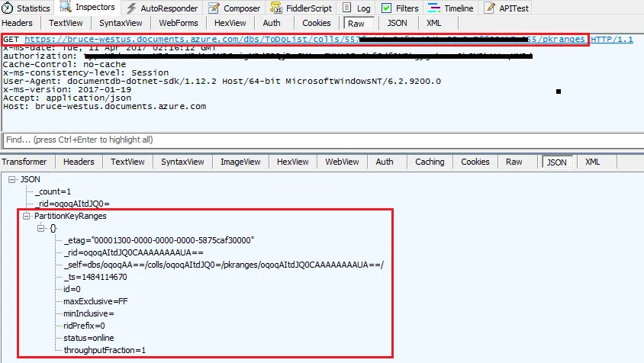The width and height of the screenshot is (644, 363).
Task: Click the x-ms-version: 2017-01-19 line
Action: point(67,89)
